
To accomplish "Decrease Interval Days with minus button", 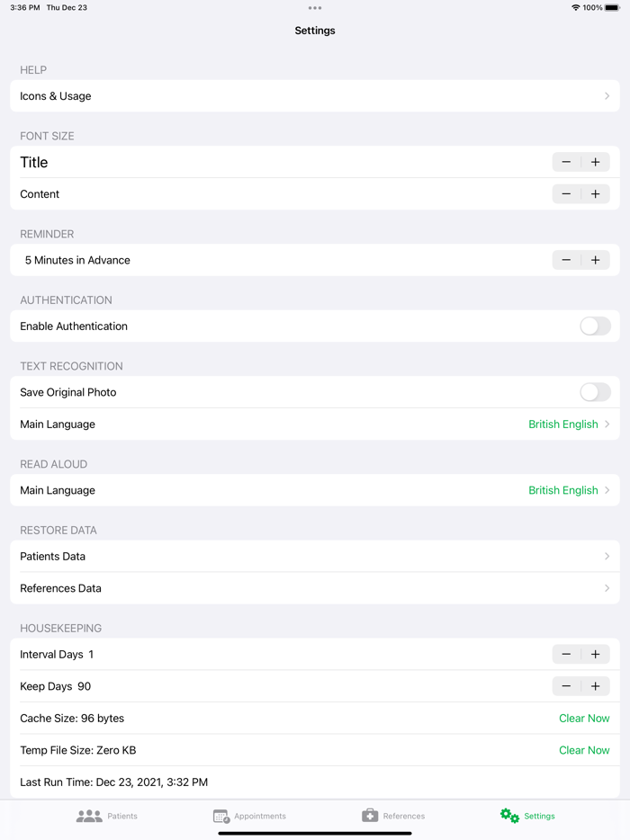I will (x=566, y=655).
